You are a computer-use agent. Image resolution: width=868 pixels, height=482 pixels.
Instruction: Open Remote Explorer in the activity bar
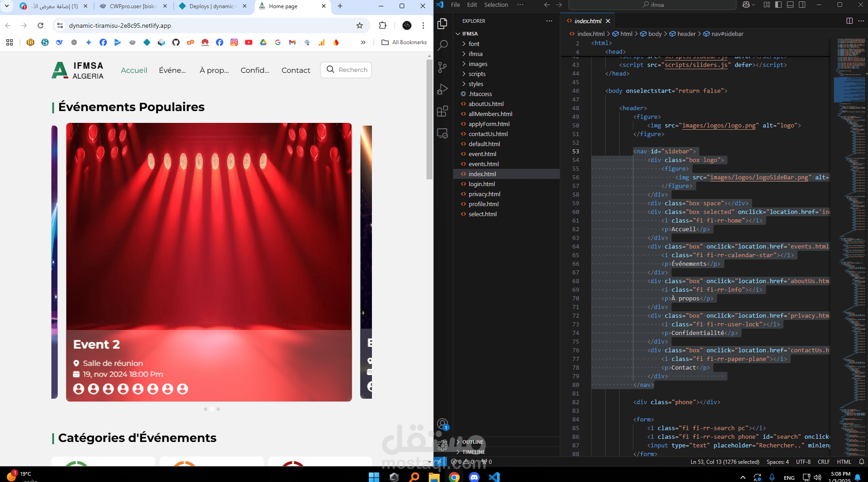pyautogui.click(x=442, y=133)
